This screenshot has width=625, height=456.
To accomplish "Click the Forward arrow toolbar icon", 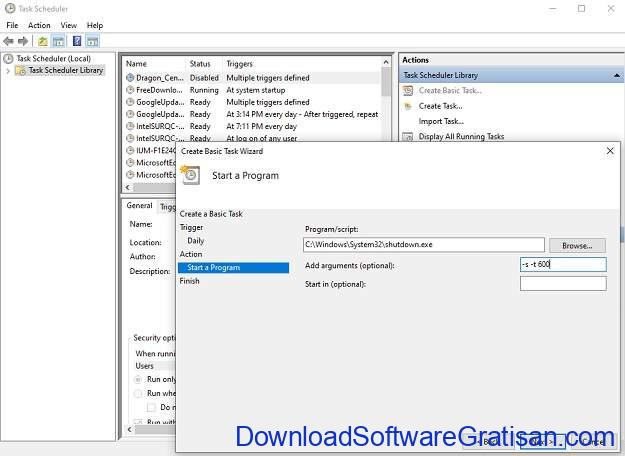I will [x=23, y=41].
